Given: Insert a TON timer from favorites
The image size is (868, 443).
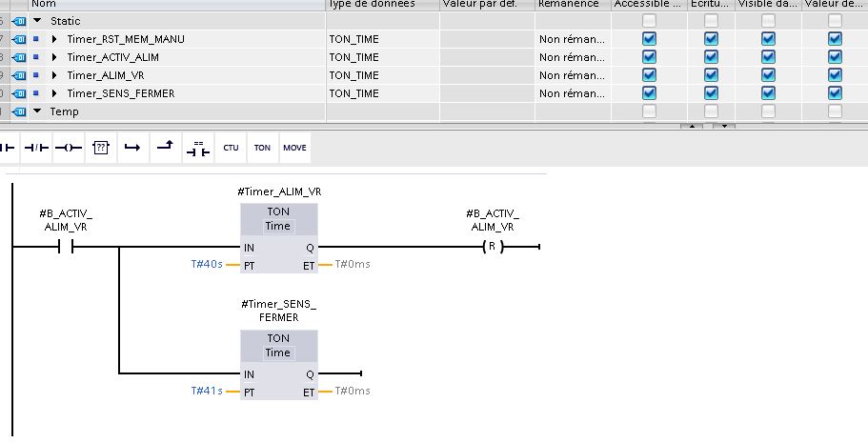Looking at the screenshot, I should tap(262, 149).
